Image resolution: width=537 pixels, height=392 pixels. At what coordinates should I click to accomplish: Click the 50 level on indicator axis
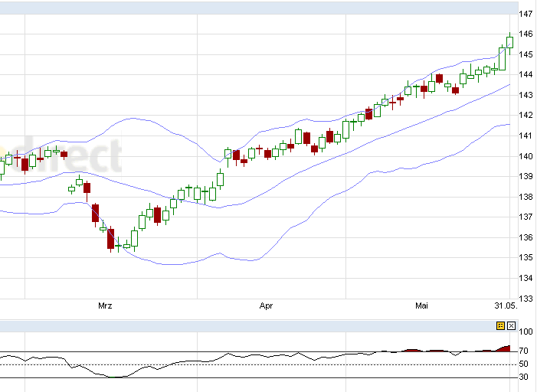[523, 364]
